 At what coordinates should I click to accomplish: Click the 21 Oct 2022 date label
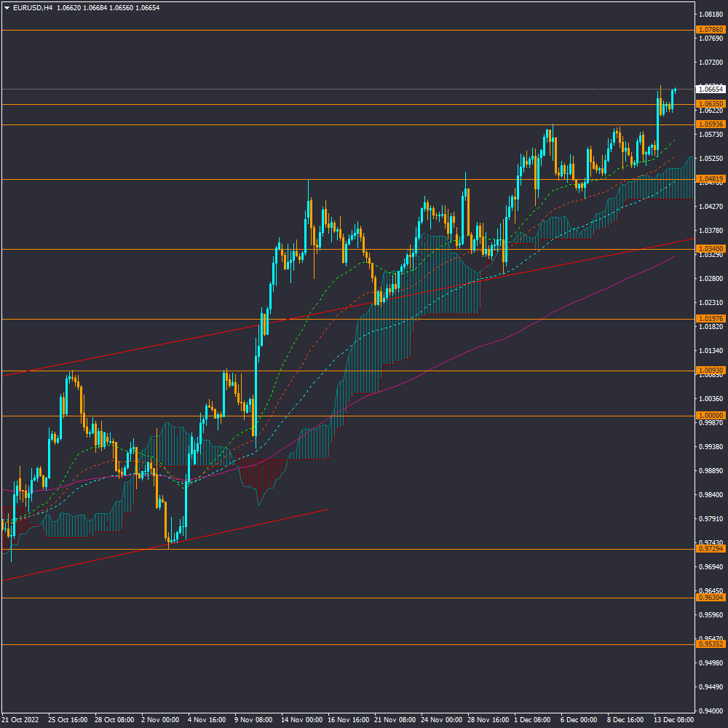[19, 719]
